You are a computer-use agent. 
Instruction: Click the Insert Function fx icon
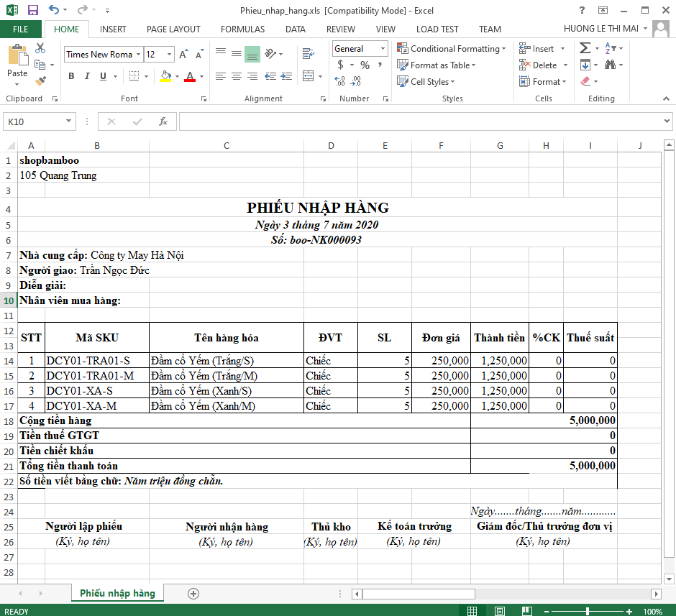tap(163, 121)
